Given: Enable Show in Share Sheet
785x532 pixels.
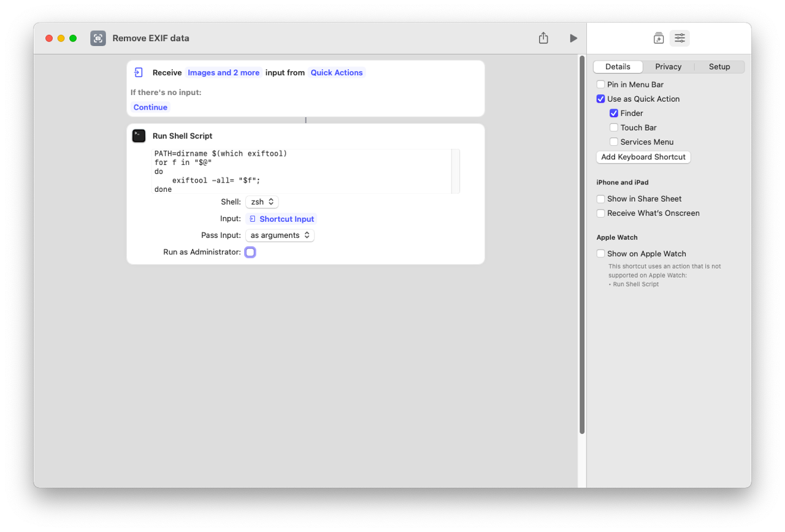Looking at the screenshot, I should click(x=601, y=199).
